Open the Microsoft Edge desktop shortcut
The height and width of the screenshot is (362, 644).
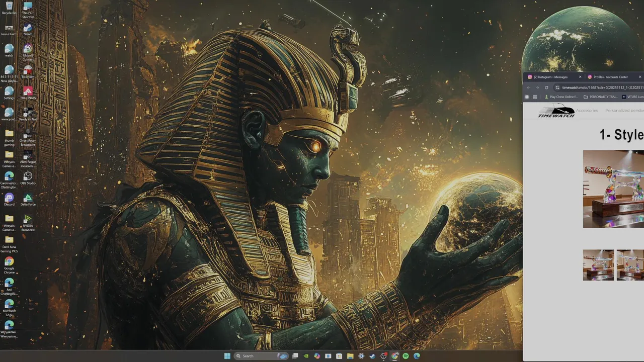[9, 308]
